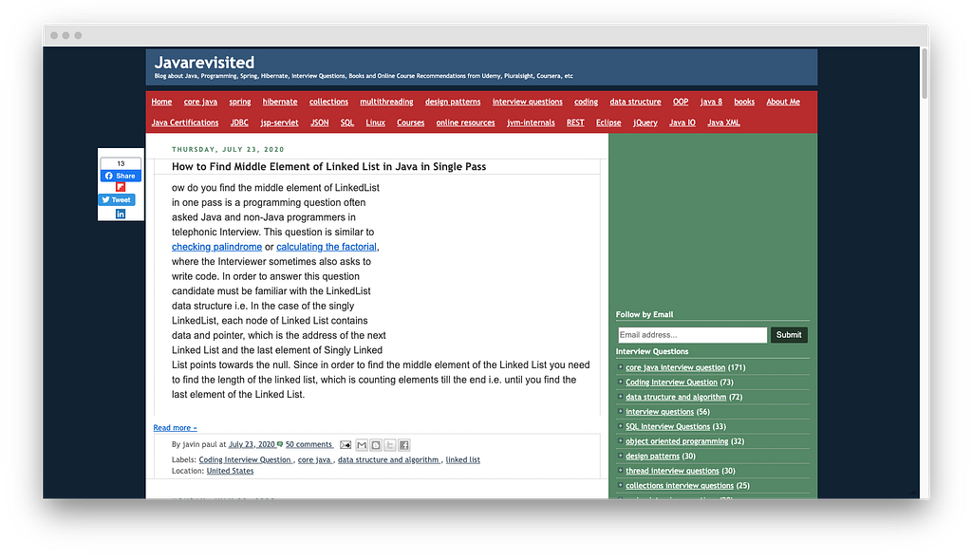Image resolution: width=972 pixels, height=560 pixels.
Task: Open the Home menu item
Action: 161,102
